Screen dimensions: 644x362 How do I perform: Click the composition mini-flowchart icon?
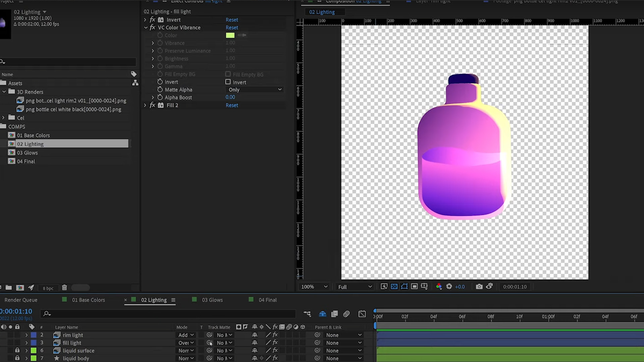307,314
